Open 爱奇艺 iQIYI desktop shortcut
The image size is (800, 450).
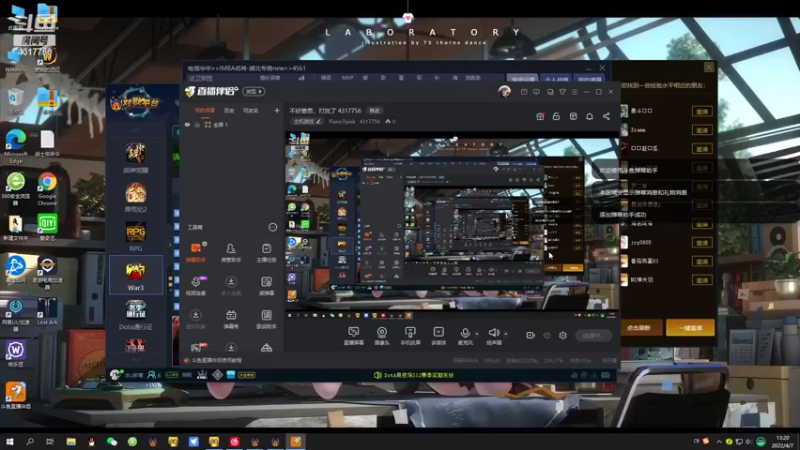pyautogui.click(x=47, y=227)
